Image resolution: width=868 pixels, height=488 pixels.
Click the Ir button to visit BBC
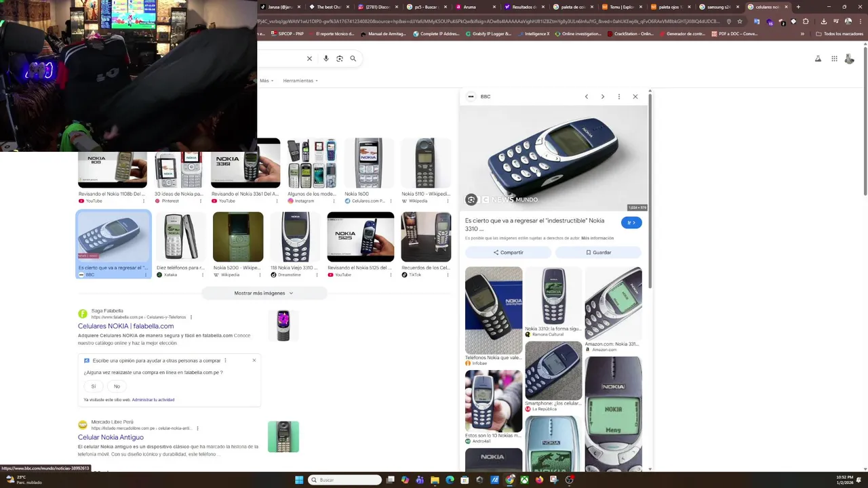click(x=631, y=222)
